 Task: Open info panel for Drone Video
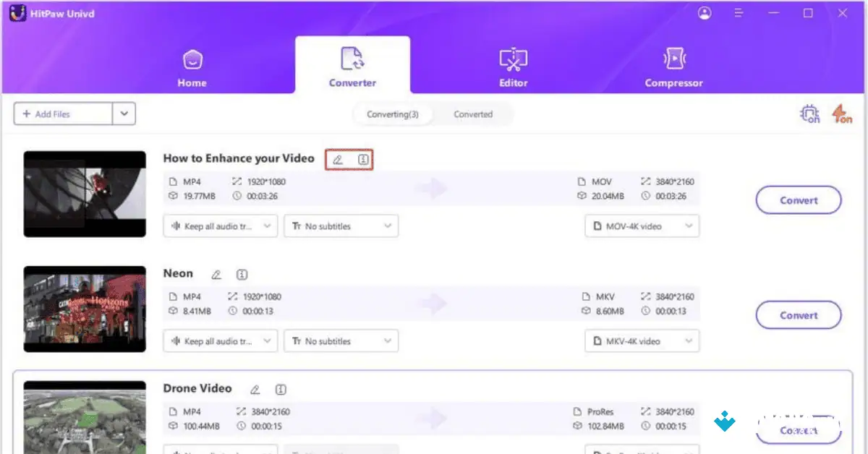click(x=281, y=389)
